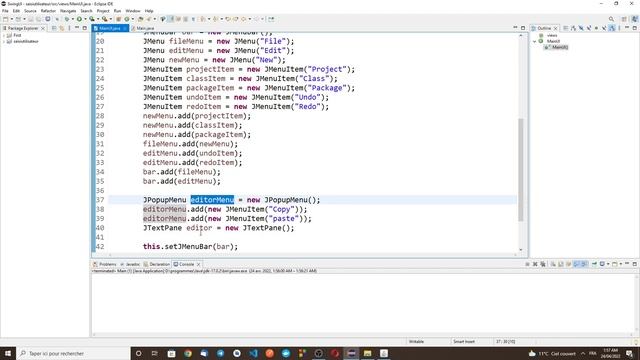Image resolution: width=640 pixels, height=360 pixels.
Task: Click the Open Type toolbar icon
Action: [140, 19]
